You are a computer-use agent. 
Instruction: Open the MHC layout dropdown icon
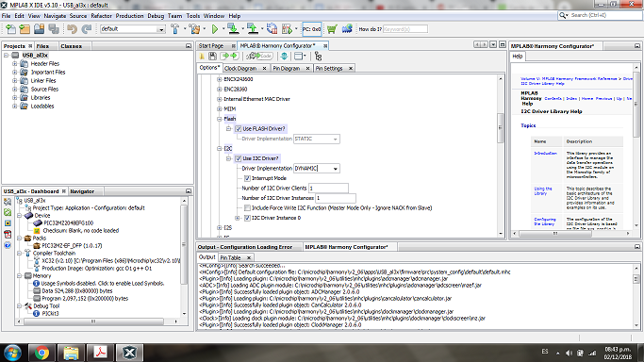pos(300,57)
